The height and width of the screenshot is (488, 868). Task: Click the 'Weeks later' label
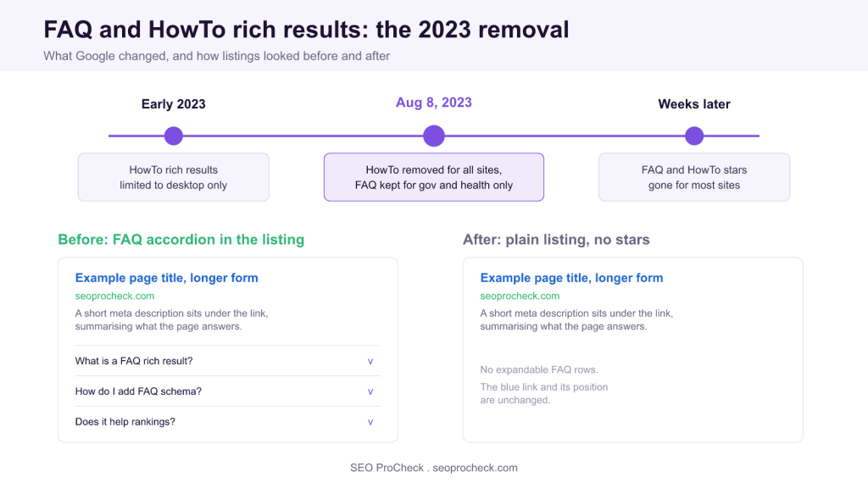click(694, 104)
